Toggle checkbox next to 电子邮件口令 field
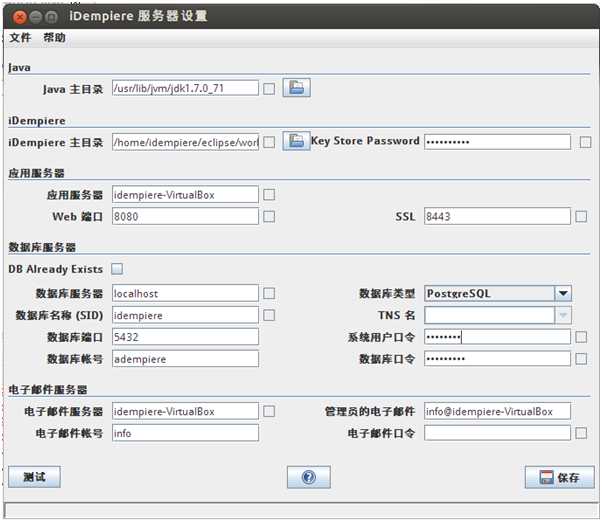602x522 pixels. (581, 433)
